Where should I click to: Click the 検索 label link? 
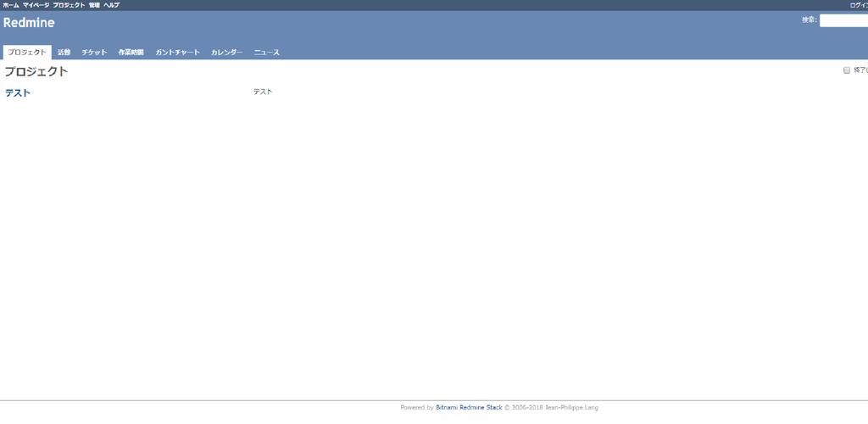(810, 20)
